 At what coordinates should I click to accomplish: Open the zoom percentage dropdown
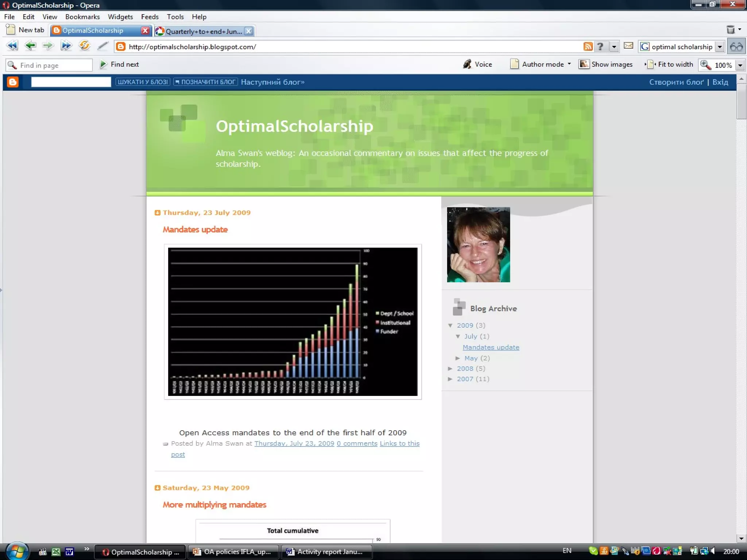point(740,65)
